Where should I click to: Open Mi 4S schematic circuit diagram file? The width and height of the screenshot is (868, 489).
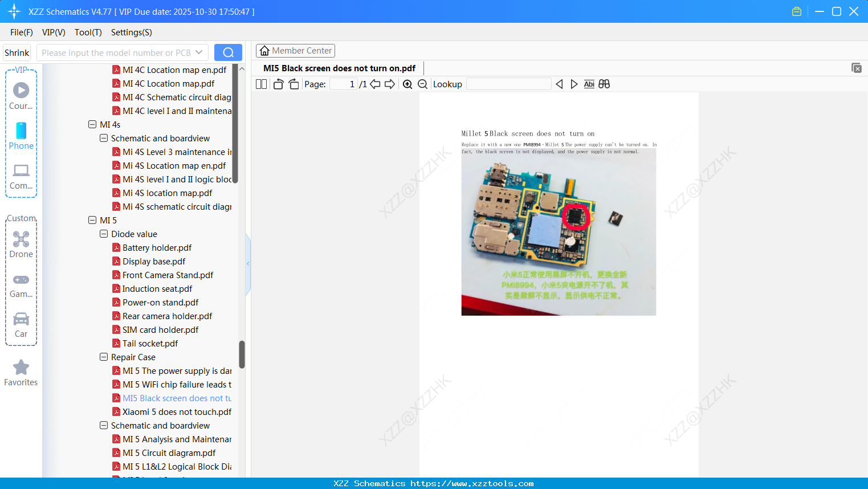point(177,206)
